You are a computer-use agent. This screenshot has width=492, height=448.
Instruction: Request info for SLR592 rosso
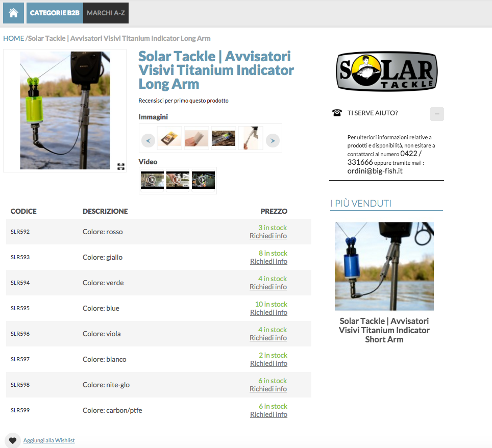[x=268, y=236]
